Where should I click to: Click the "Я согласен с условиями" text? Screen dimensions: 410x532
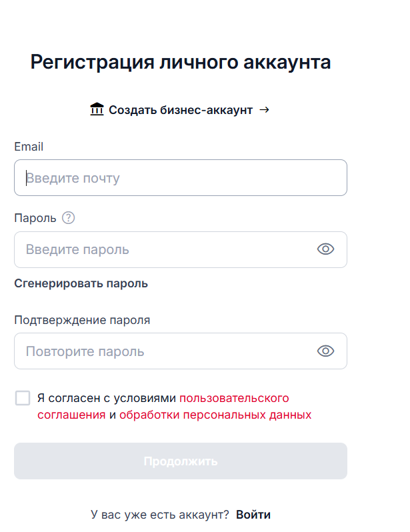pos(107,398)
